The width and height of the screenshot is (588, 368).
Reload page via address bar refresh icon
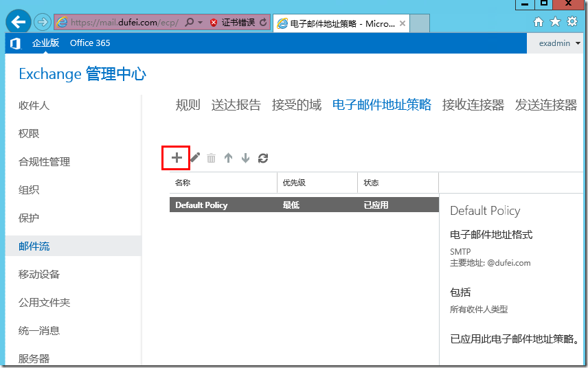tap(263, 23)
